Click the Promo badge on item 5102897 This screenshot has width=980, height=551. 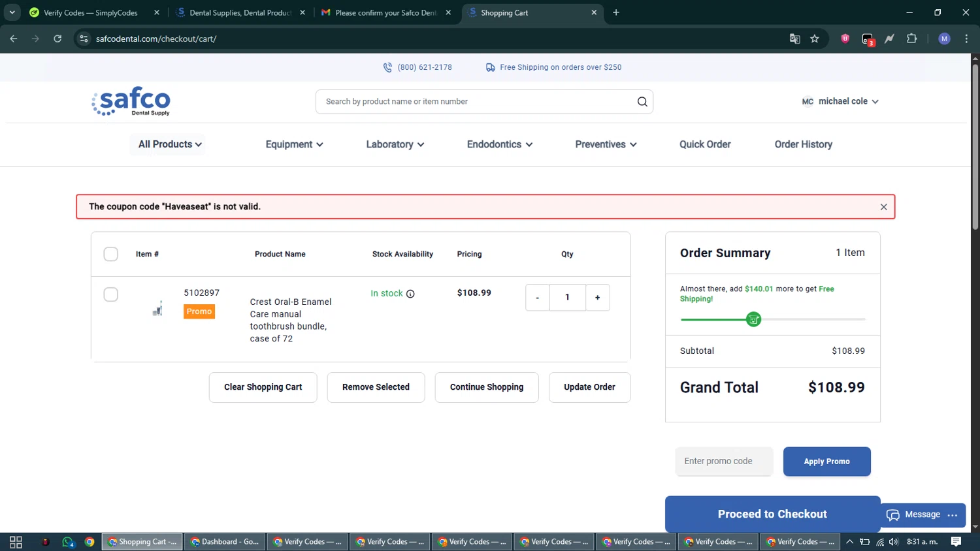coord(199,311)
